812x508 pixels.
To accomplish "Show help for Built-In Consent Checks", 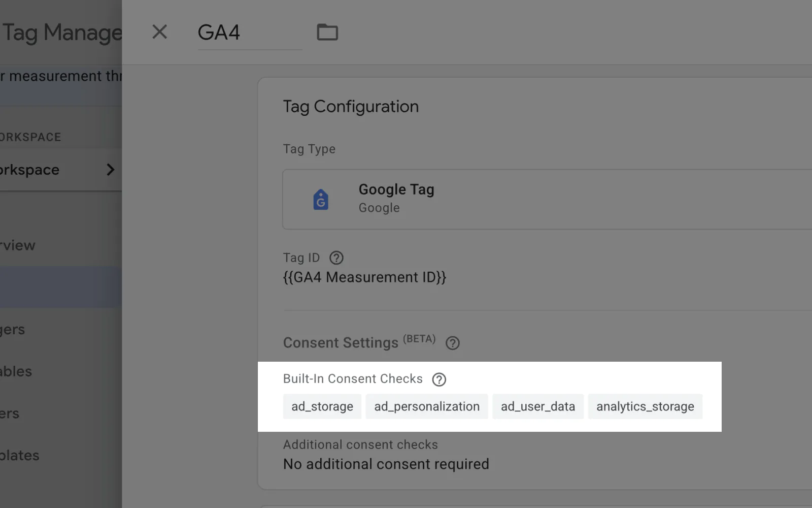I will (x=439, y=379).
